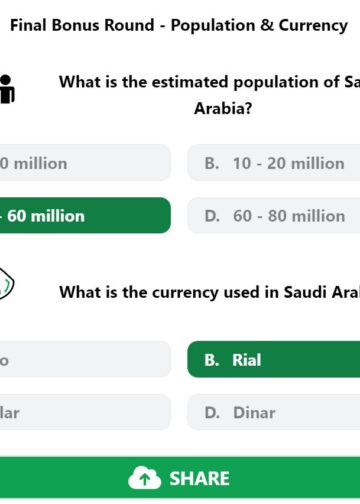360x504 pixels.
Task: Click the Final Bonus Round heading
Action: pos(179,26)
